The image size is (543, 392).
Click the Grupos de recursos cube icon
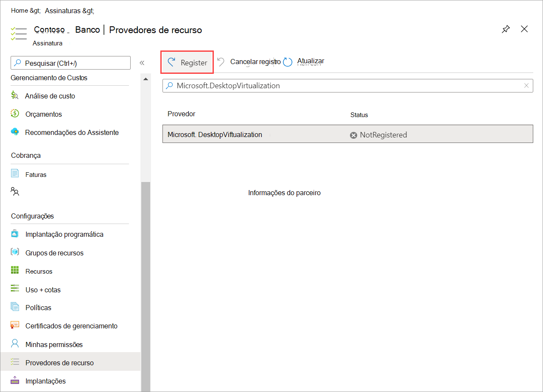coord(15,252)
